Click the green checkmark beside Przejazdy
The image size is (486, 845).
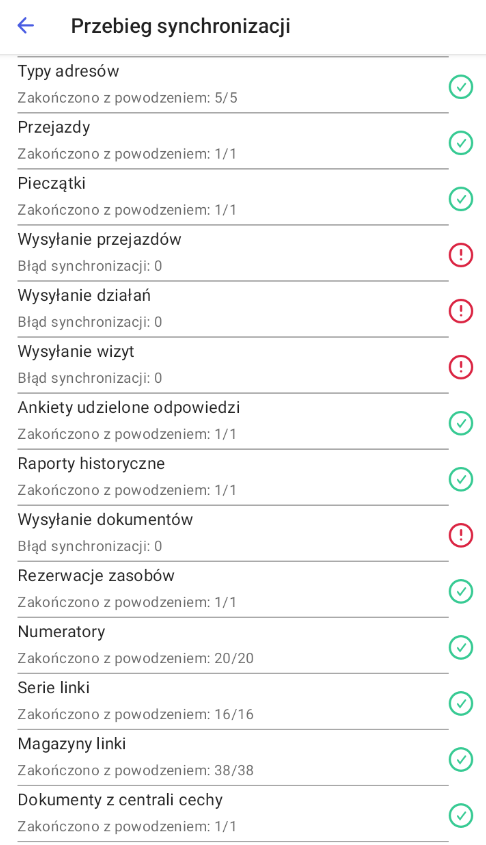[461, 142]
